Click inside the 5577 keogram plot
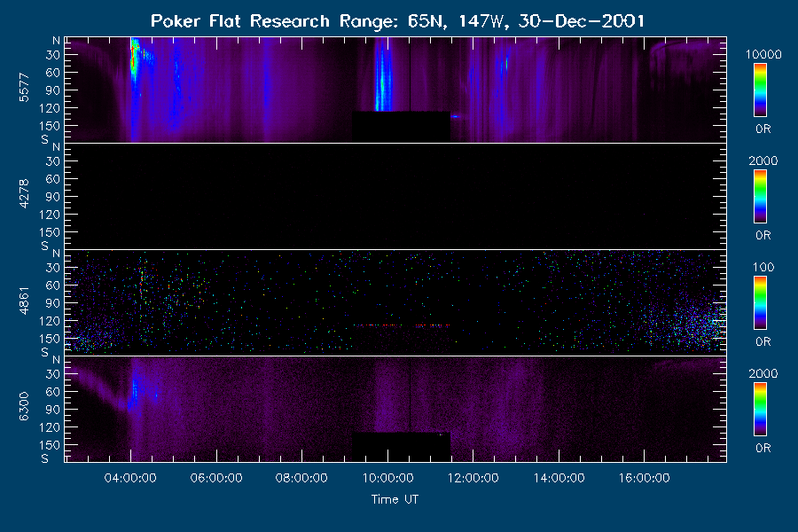 [395, 90]
